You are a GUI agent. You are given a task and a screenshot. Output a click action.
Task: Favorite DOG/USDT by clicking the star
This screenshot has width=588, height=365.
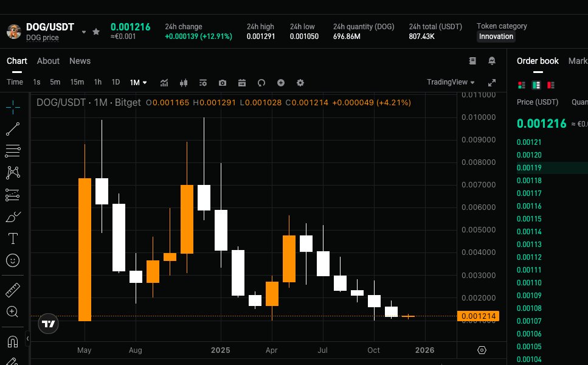click(x=96, y=31)
